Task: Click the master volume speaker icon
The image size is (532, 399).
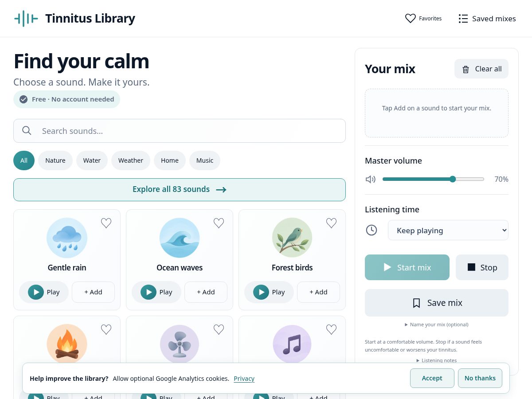Action: coord(371,179)
